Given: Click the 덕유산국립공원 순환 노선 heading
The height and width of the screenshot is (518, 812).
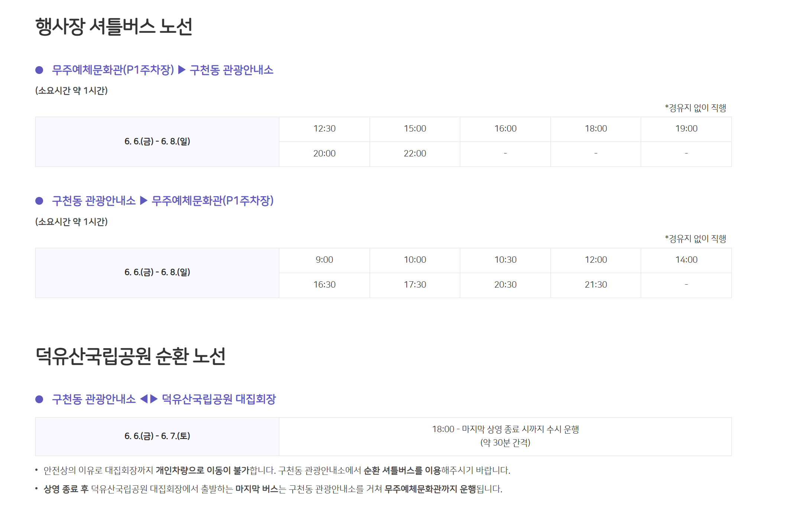Looking at the screenshot, I should coord(130,356).
